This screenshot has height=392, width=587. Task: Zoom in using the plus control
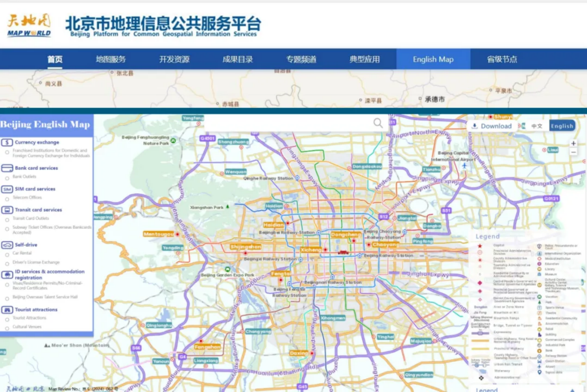pos(573,143)
